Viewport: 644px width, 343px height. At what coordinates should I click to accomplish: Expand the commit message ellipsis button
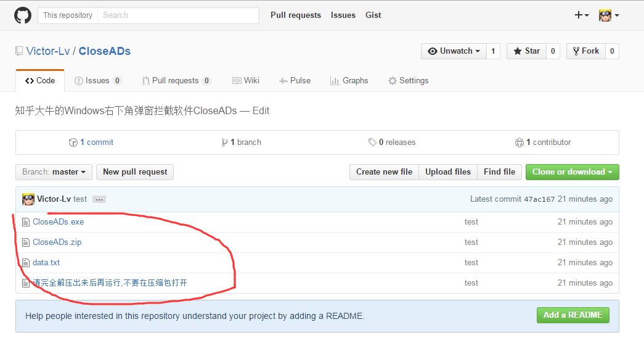(x=99, y=199)
